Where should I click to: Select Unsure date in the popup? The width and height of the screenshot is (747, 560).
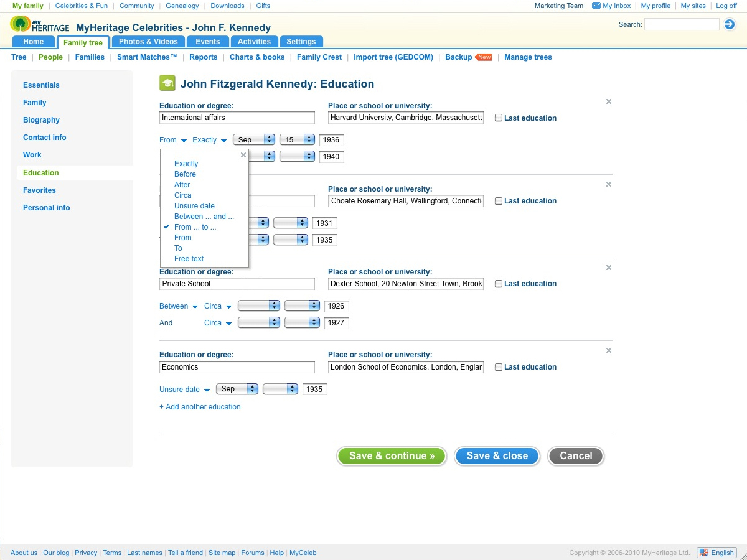click(194, 206)
